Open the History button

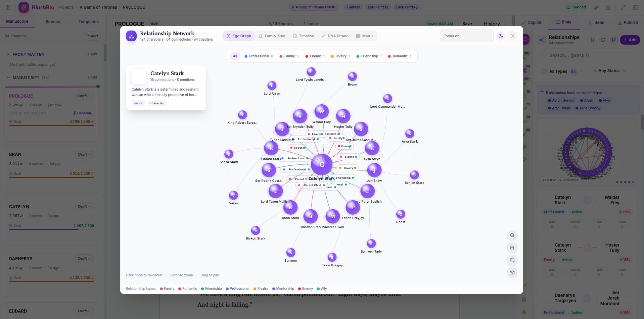click(492, 24)
